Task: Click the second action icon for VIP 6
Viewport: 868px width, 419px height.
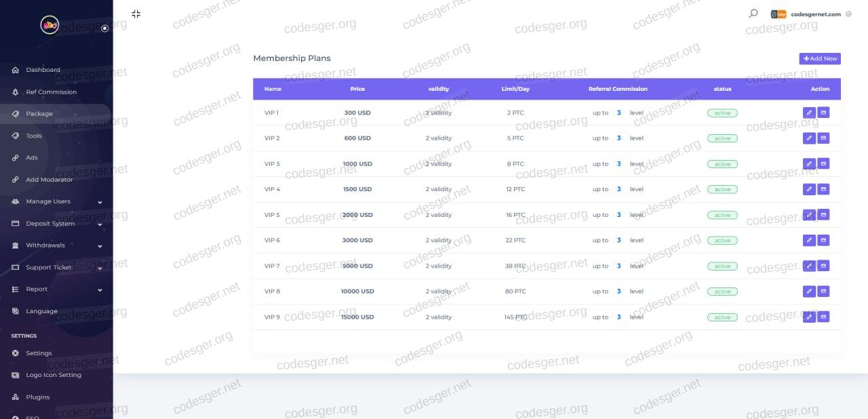Action: click(823, 240)
